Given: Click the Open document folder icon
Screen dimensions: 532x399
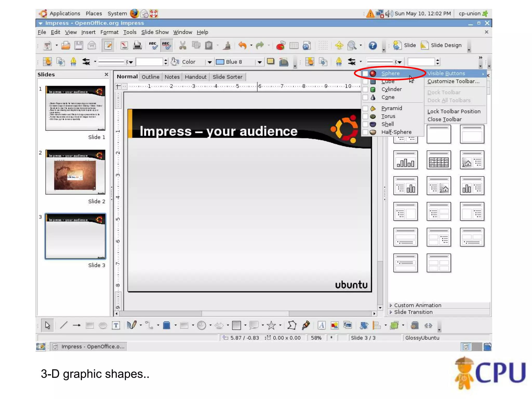Looking at the screenshot, I should [66, 46].
